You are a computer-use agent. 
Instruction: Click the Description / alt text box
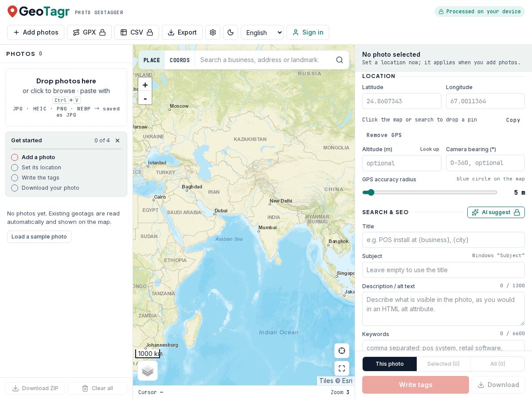click(x=443, y=309)
